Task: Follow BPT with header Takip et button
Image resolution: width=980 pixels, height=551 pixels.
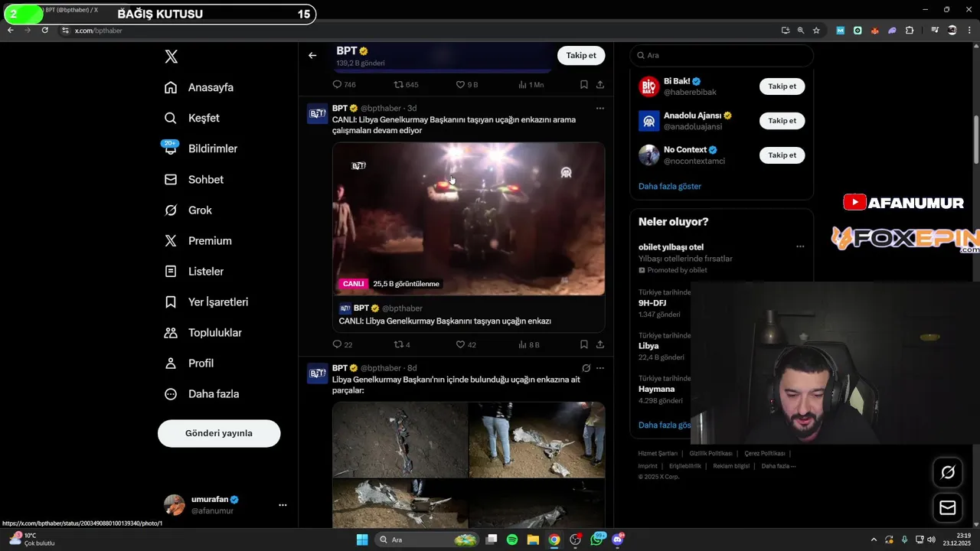Action: pos(581,55)
